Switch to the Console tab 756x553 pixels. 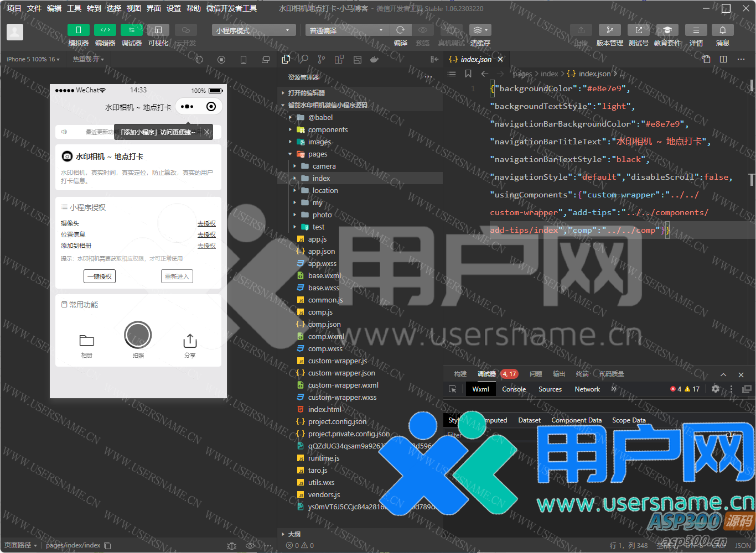click(x=514, y=389)
